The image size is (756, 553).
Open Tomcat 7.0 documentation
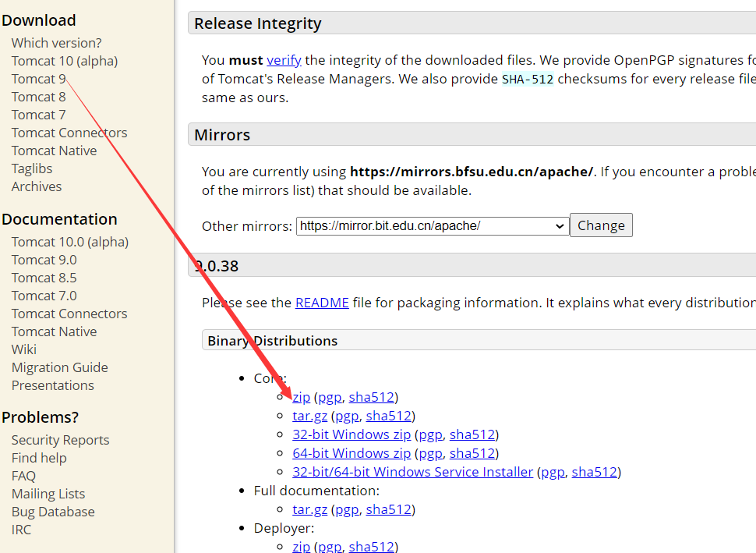[x=44, y=296]
